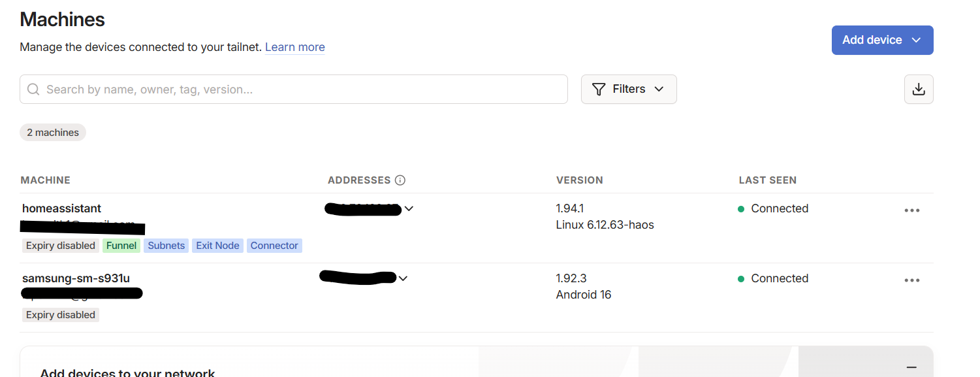Collapse the Add devices panel minus icon
The width and height of the screenshot is (980, 377).
(911, 368)
